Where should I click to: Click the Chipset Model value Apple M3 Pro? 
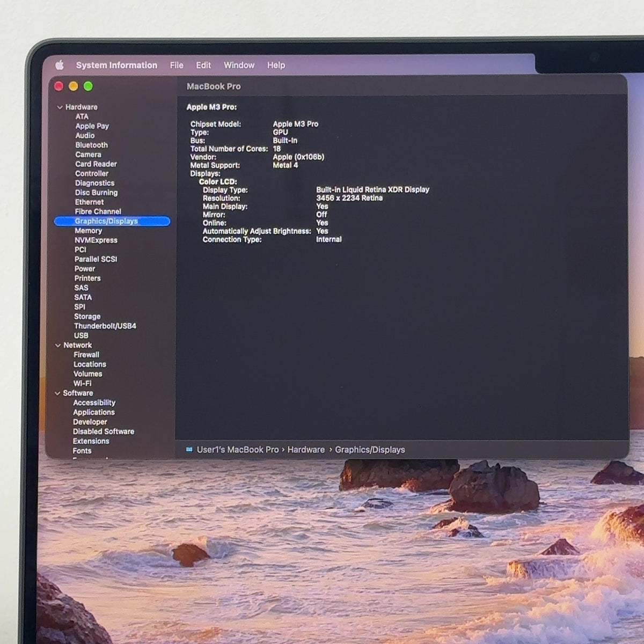pos(295,124)
